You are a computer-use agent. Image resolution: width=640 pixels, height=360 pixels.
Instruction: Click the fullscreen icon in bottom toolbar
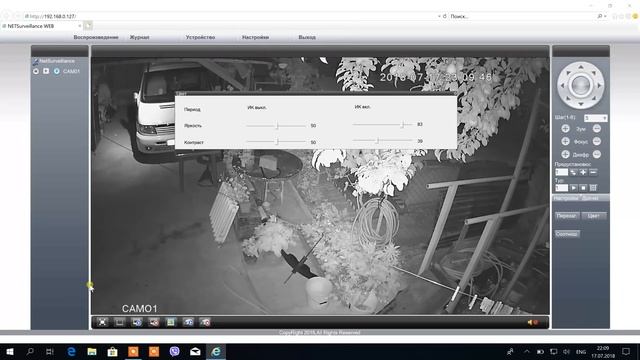(x=102, y=322)
